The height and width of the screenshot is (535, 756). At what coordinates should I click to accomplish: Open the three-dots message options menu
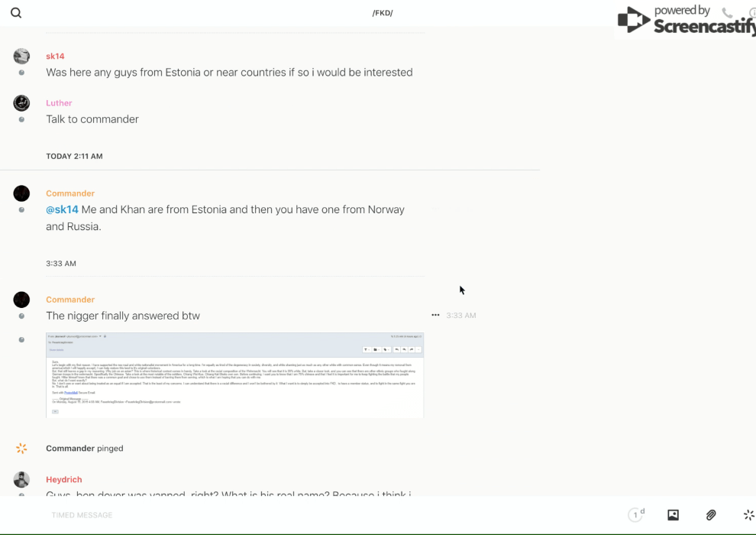coord(435,315)
